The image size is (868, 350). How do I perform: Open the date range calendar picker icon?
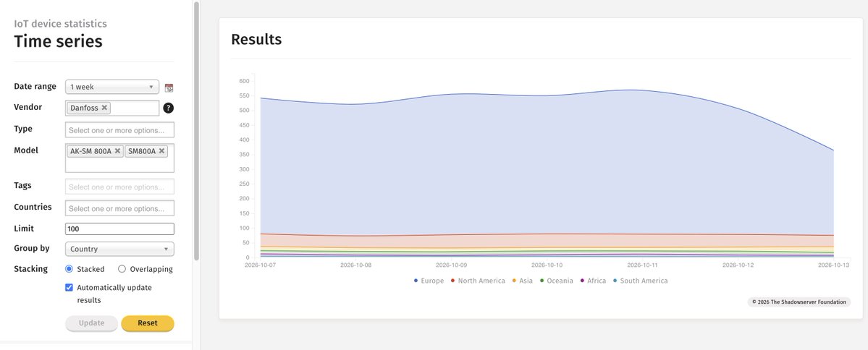coord(169,87)
